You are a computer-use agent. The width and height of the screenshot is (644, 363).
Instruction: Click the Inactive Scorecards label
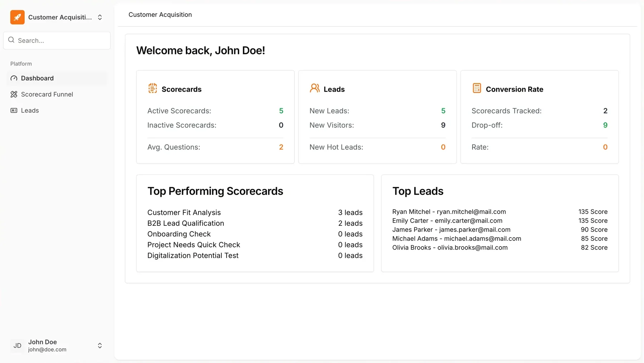coord(182,125)
